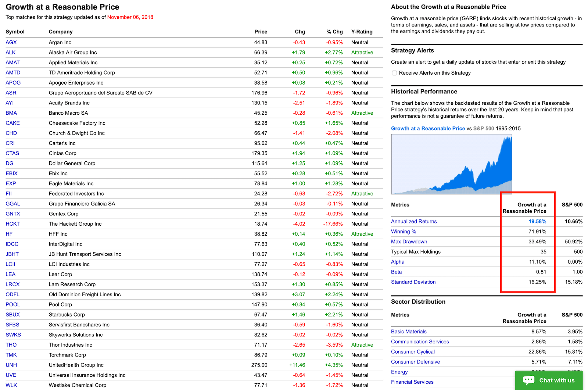The width and height of the screenshot is (588, 390).
Task: Open the Beta metric definition link
Action: point(396,272)
